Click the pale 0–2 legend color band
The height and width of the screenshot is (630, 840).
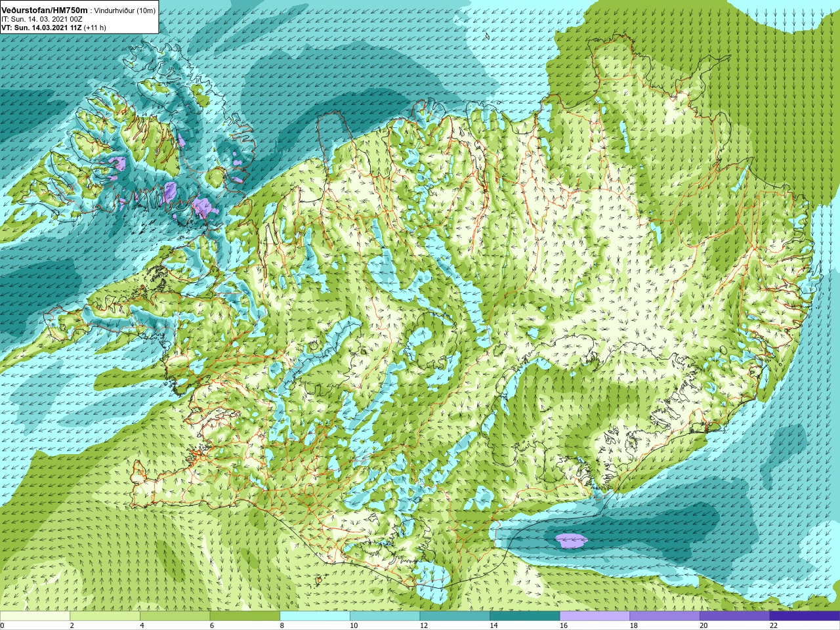(35, 616)
